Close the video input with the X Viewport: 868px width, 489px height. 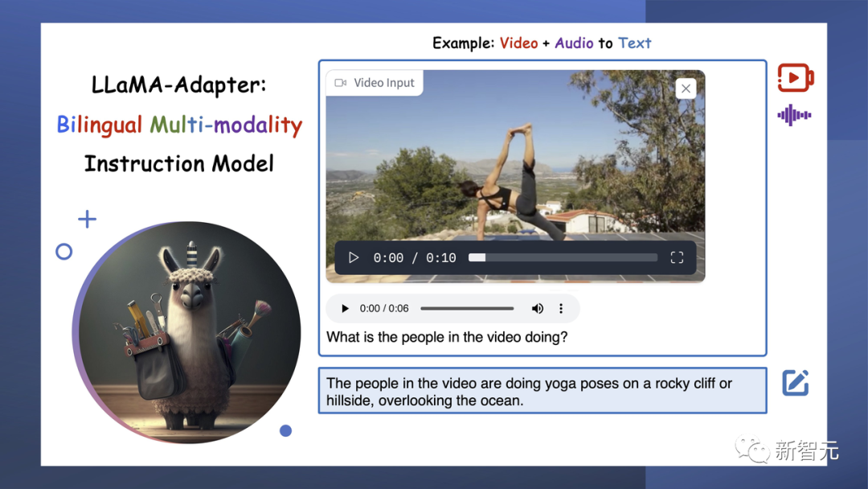click(x=686, y=88)
